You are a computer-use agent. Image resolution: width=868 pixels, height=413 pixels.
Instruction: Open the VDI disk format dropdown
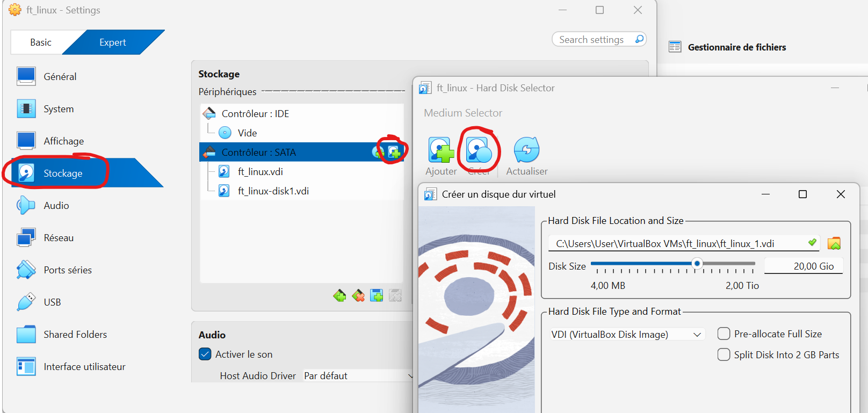[x=627, y=335]
